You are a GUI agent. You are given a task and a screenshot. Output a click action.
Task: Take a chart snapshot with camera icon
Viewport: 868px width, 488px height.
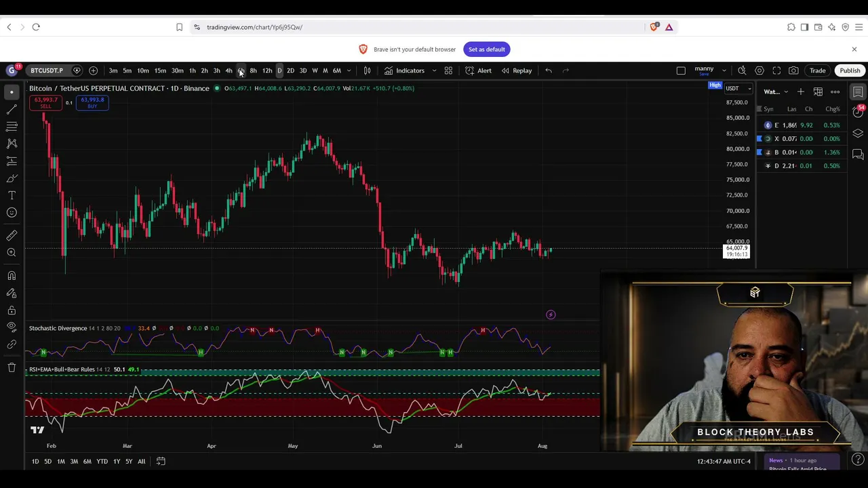click(793, 70)
